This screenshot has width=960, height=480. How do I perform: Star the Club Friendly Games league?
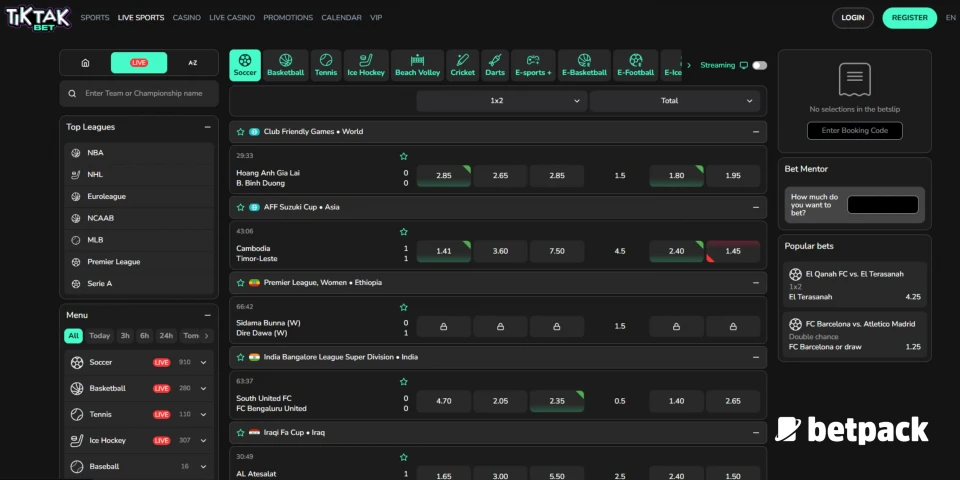(x=240, y=132)
